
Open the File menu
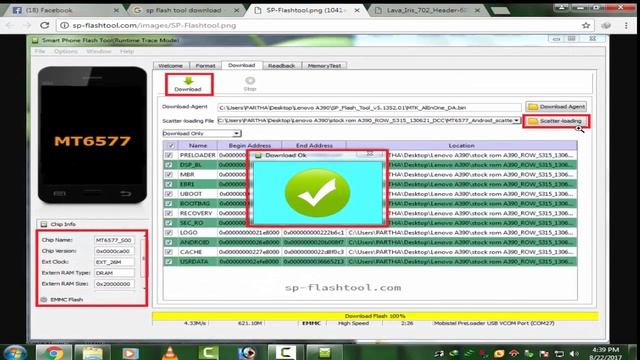click(x=40, y=51)
